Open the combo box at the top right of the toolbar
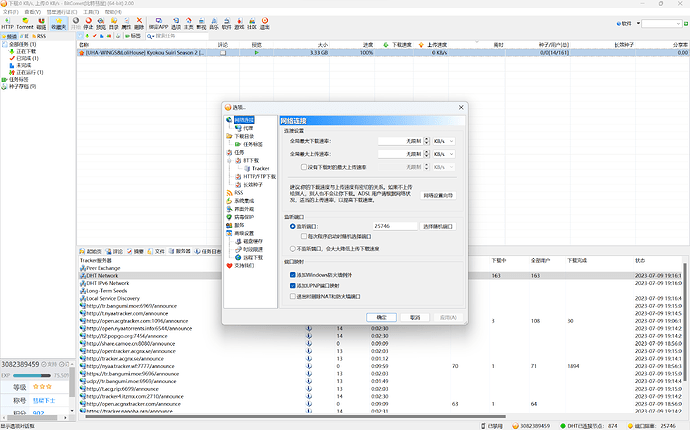Screen dimensions: 690x430 (x=661, y=23)
